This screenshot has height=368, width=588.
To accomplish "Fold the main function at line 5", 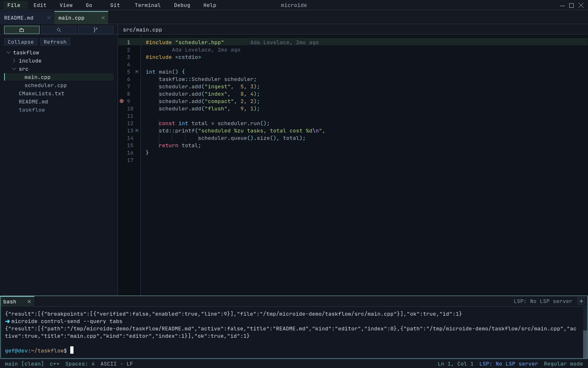I will click(137, 72).
